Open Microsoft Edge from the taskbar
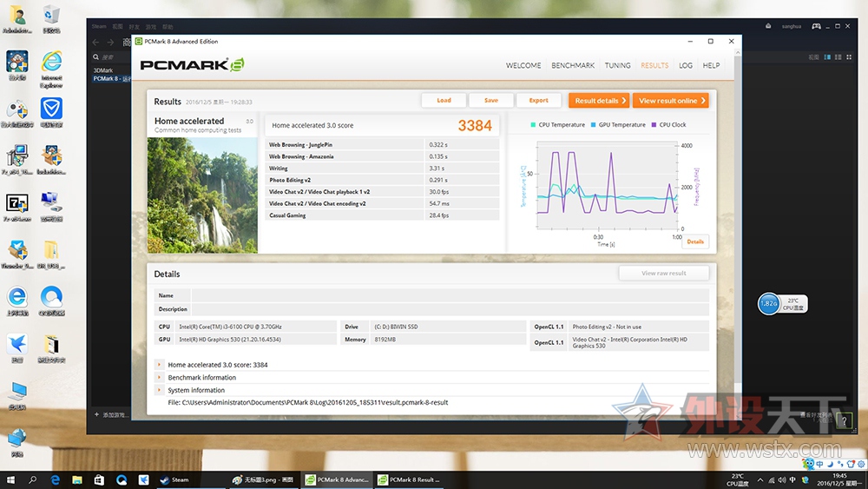The height and width of the screenshot is (489, 868). click(x=55, y=479)
